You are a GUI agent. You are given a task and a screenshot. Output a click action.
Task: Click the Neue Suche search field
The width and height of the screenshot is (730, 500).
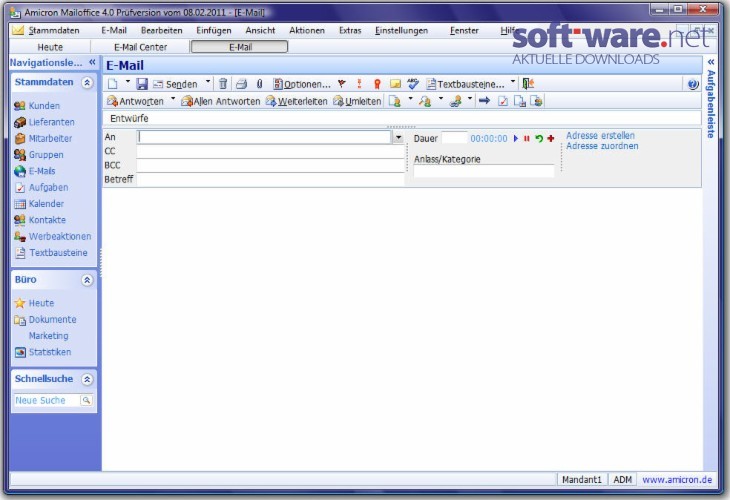(x=47, y=400)
